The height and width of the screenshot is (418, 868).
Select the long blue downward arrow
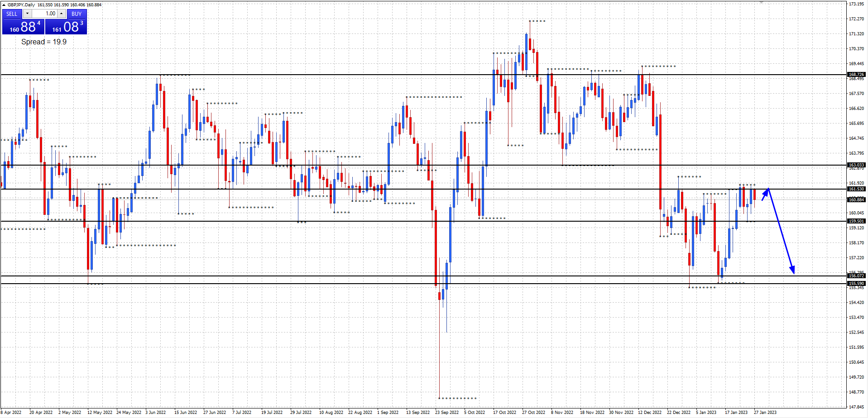781,231
